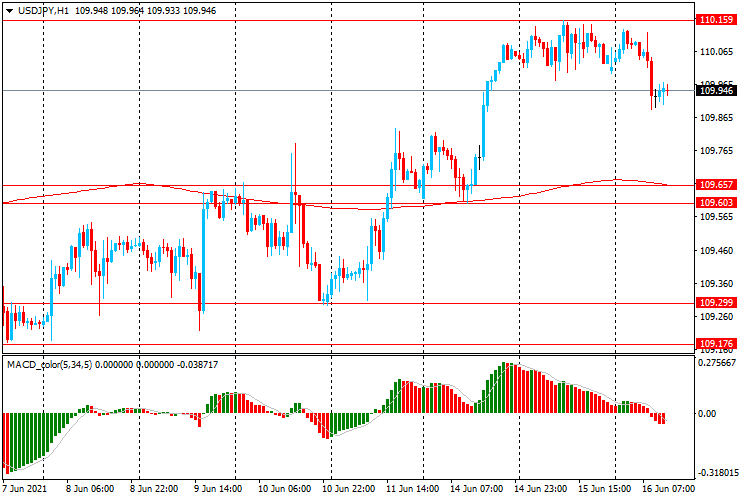Click the -0.038717 MACD value in indicator header

click(197, 364)
